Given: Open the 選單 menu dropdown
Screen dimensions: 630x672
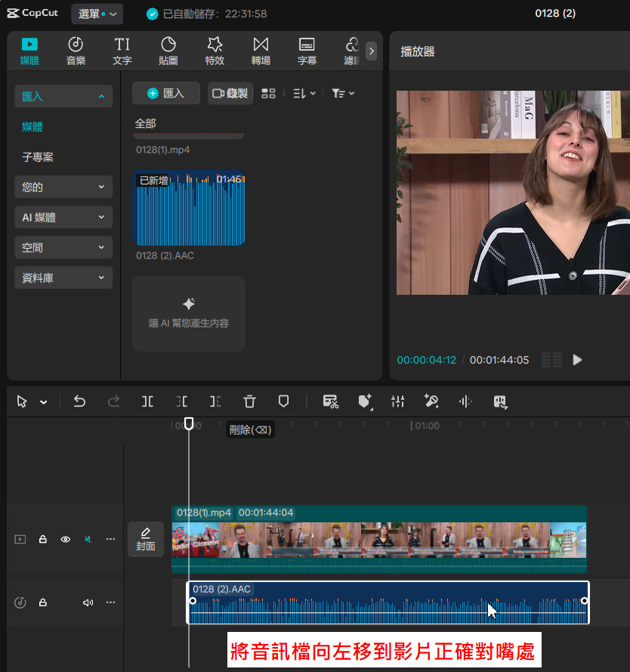Looking at the screenshot, I should tap(97, 14).
